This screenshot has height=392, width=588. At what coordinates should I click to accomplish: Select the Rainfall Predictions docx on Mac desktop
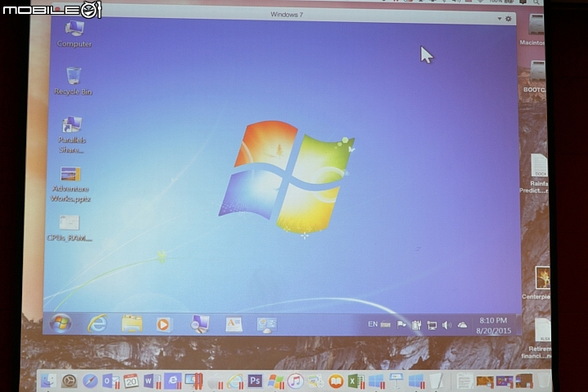pyautogui.click(x=535, y=173)
